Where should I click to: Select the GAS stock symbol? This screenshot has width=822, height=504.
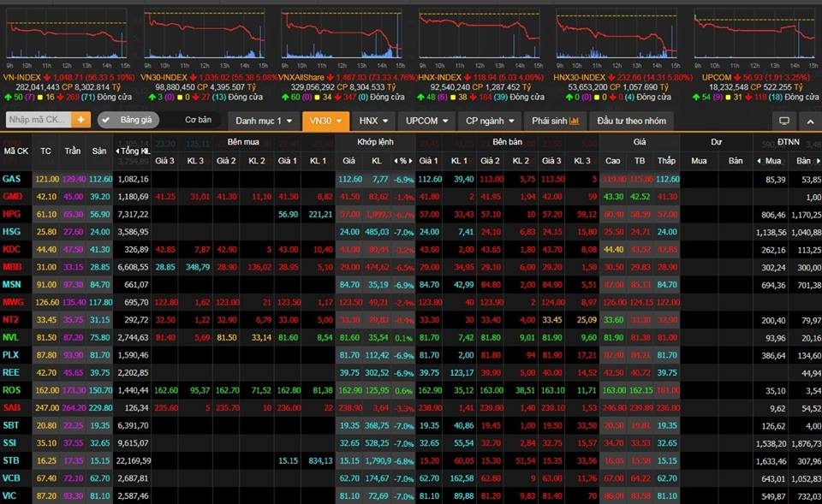[11, 179]
